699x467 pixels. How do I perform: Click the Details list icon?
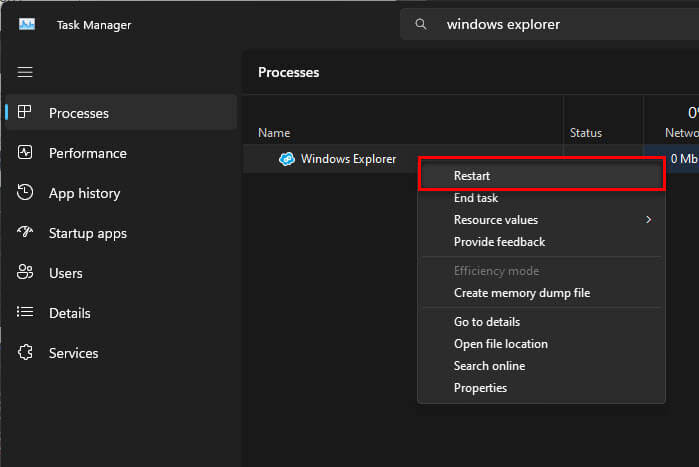pos(25,312)
